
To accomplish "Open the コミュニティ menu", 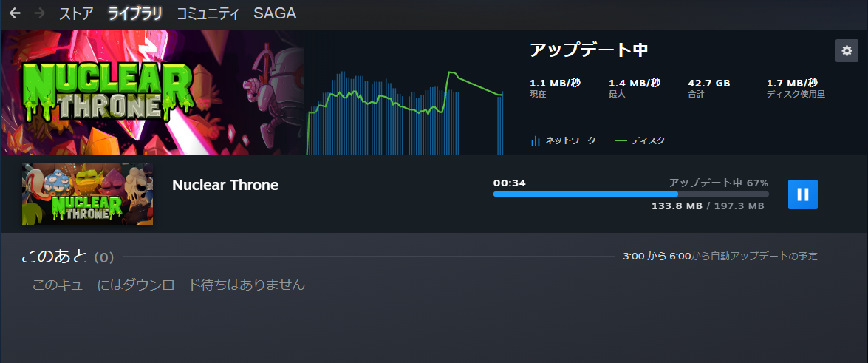I will point(208,13).
